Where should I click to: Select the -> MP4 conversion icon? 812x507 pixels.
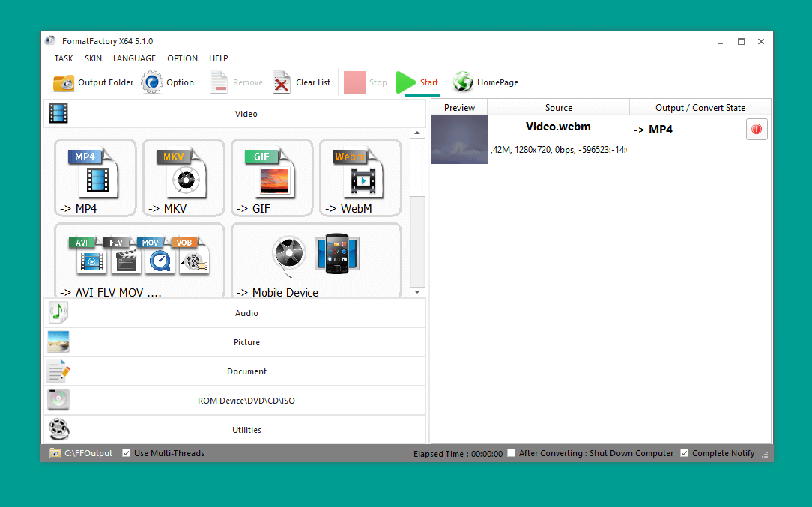95,177
